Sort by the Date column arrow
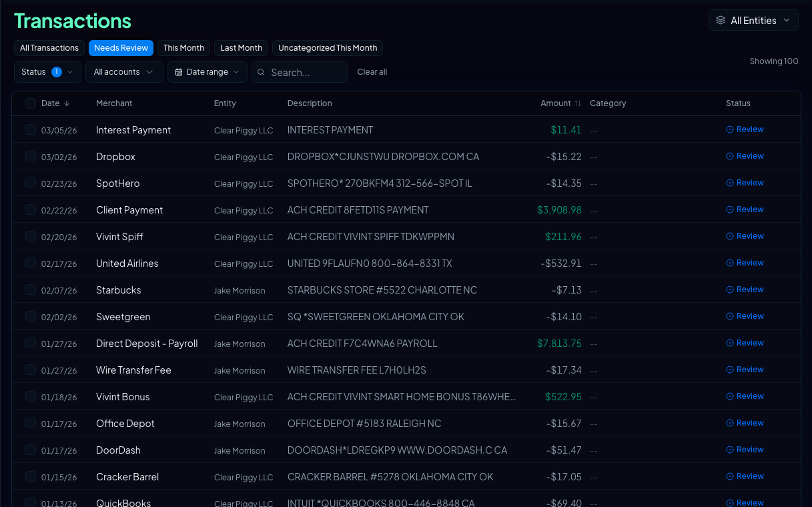This screenshot has width=812, height=507. point(67,103)
